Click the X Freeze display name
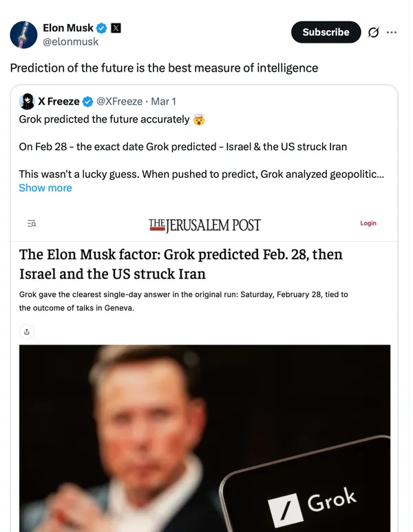 click(x=59, y=102)
